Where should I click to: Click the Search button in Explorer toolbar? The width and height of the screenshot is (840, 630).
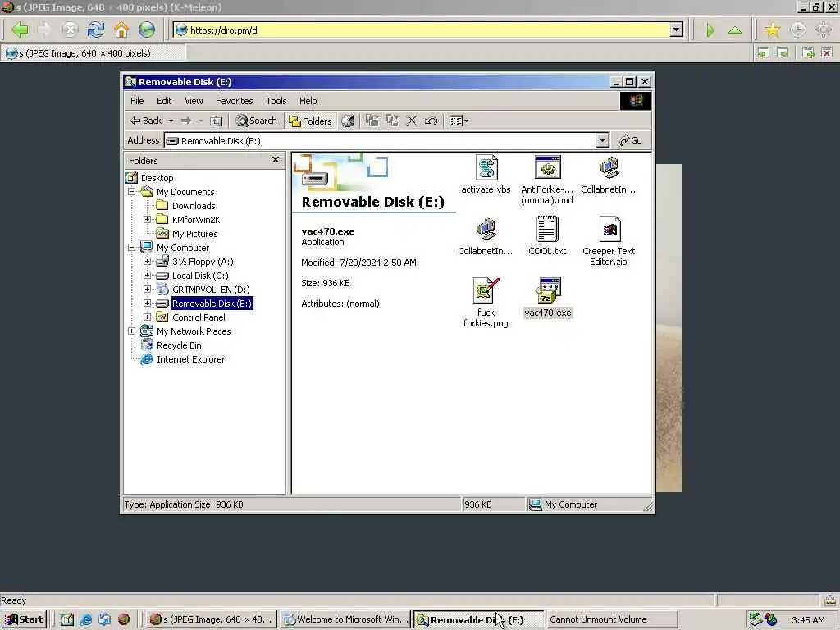click(x=257, y=121)
